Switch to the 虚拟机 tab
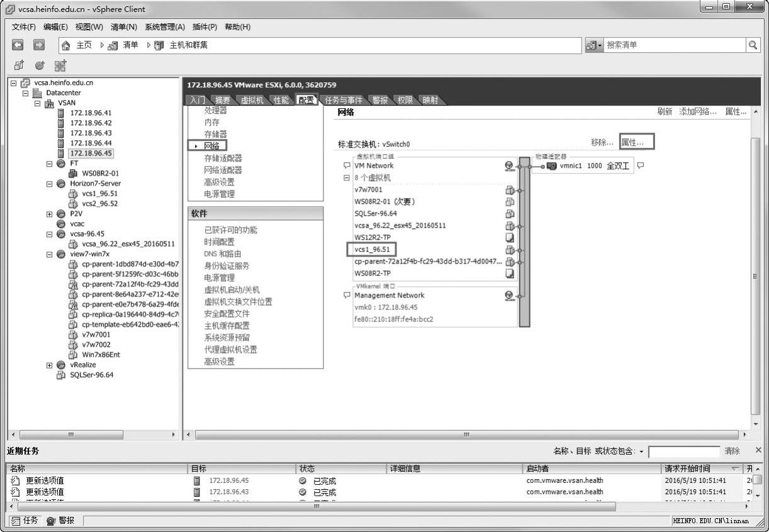The height and width of the screenshot is (532, 769). tap(252, 100)
